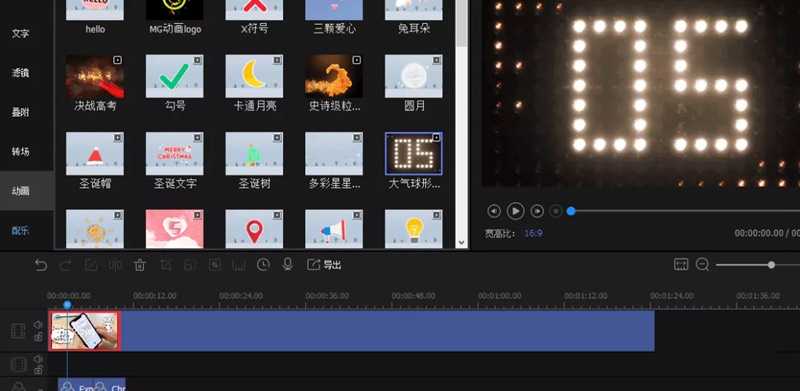Click the play button under preview

point(515,211)
